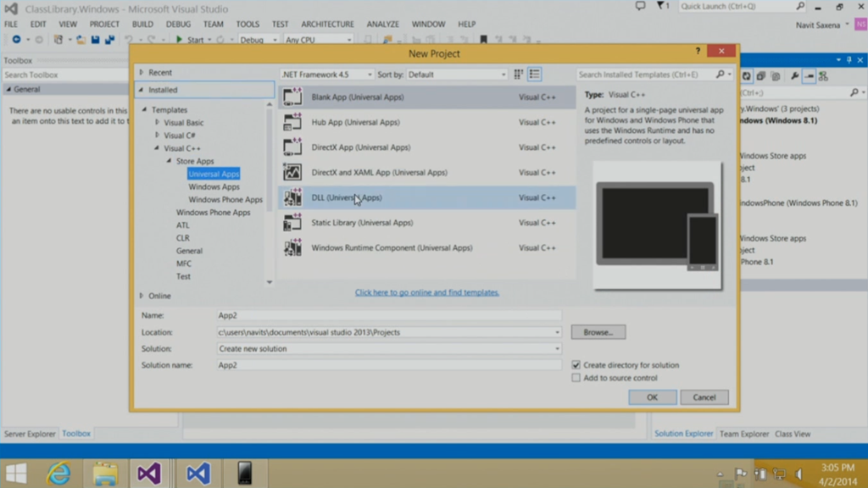The height and width of the screenshot is (488, 868).
Task: Pick the DLL (Universal Apps) icon
Action: pos(292,197)
